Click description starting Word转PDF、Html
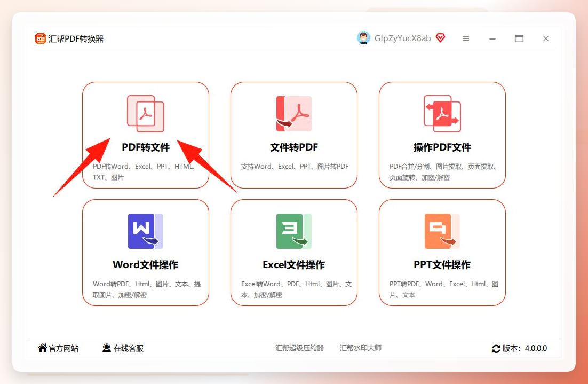 pos(147,289)
